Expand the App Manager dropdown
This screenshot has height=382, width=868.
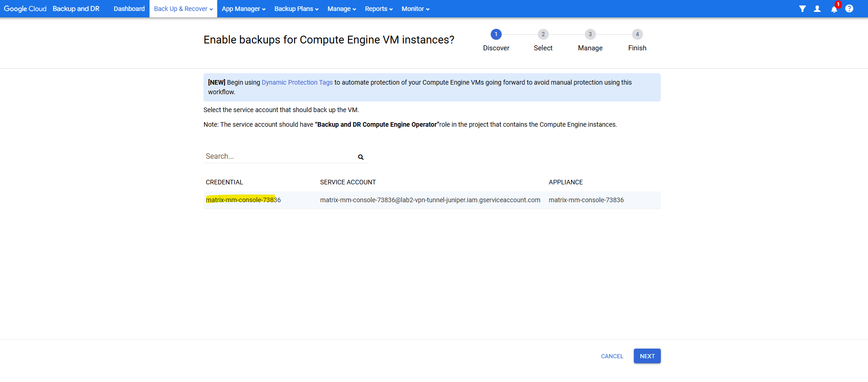[243, 9]
